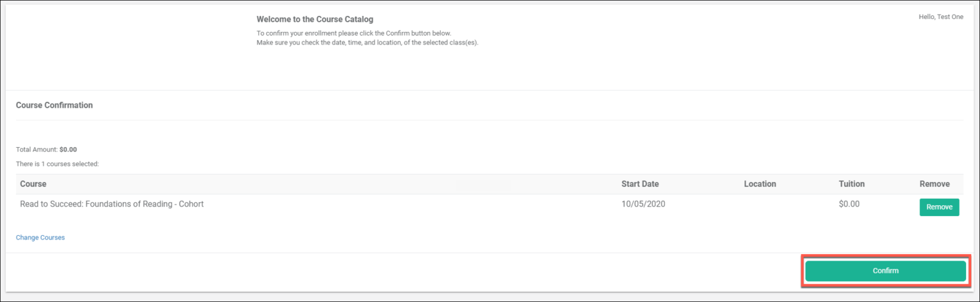Image resolution: width=980 pixels, height=302 pixels.
Task: Click the green Confirm button
Action: tap(885, 271)
